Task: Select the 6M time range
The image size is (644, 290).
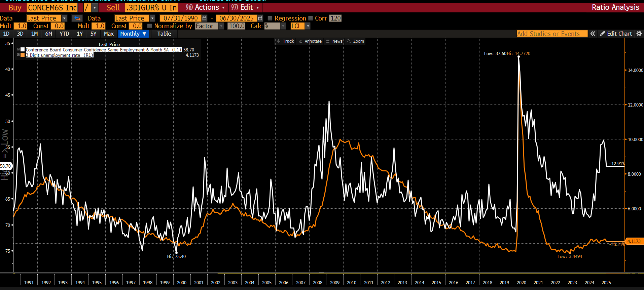Action: [48, 34]
